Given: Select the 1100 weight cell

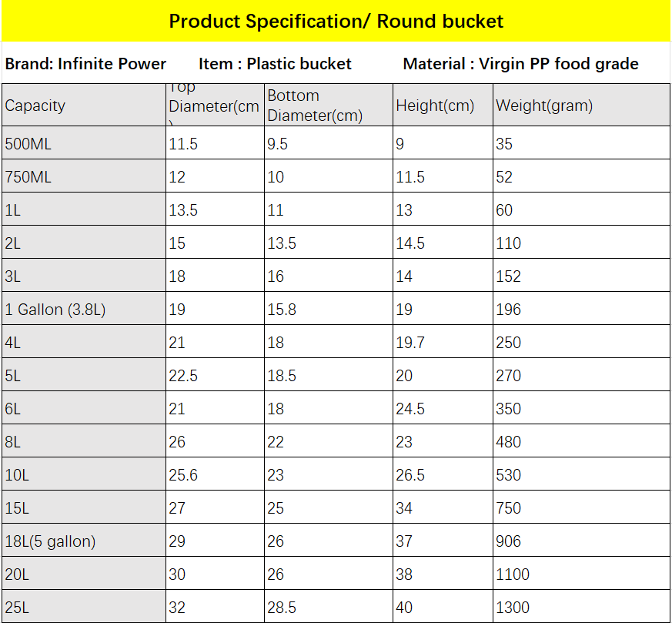Looking at the screenshot, I should tap(582, 573).
